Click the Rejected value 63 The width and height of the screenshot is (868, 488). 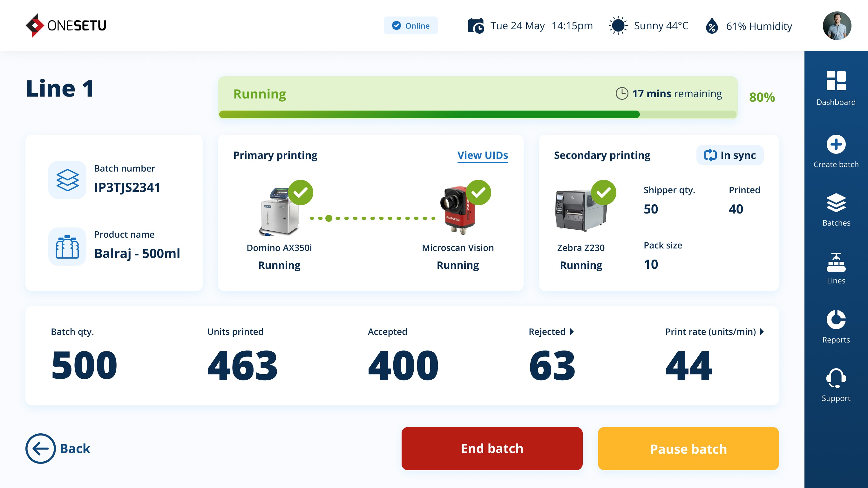click(552, 365)
